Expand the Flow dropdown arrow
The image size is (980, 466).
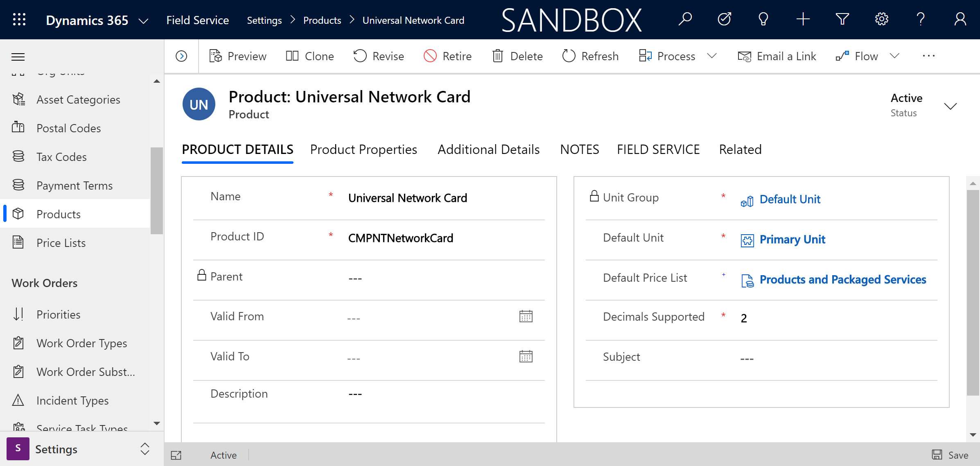(894, 56)
